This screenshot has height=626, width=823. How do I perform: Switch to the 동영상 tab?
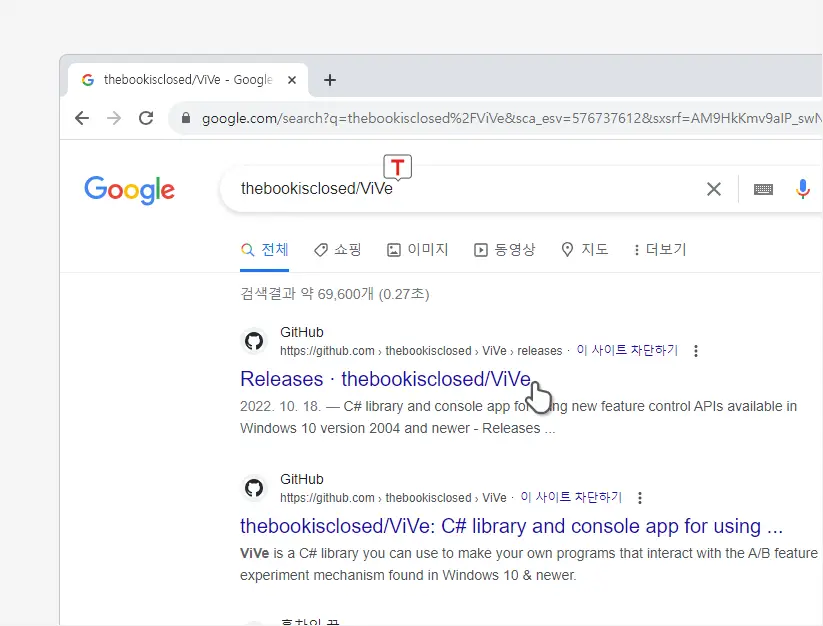504,250
